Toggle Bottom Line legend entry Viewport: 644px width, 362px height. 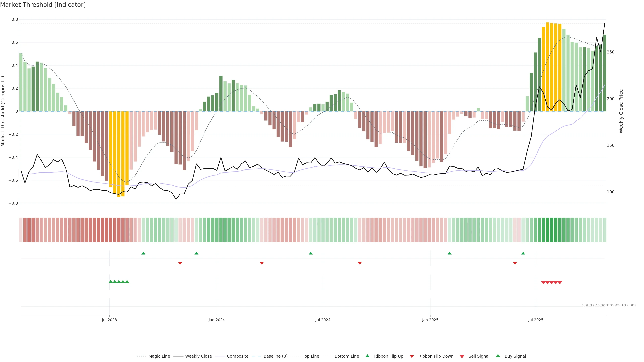point(346,356)
